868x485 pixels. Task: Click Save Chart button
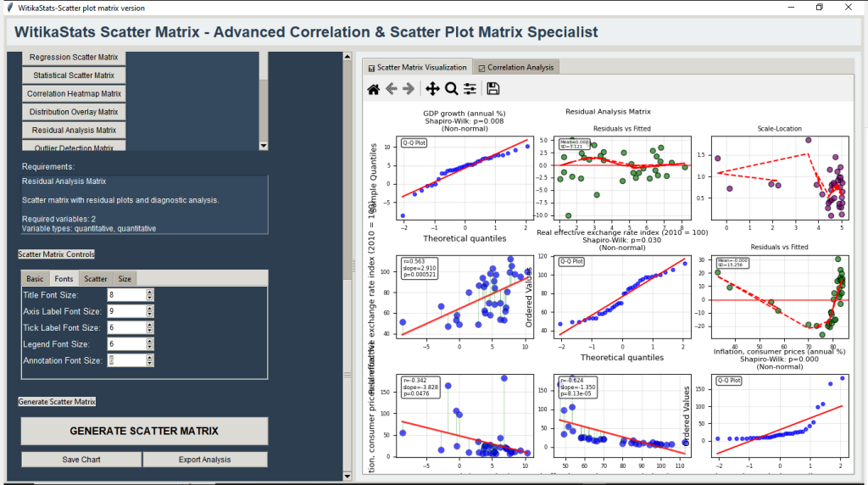(81, 460)
